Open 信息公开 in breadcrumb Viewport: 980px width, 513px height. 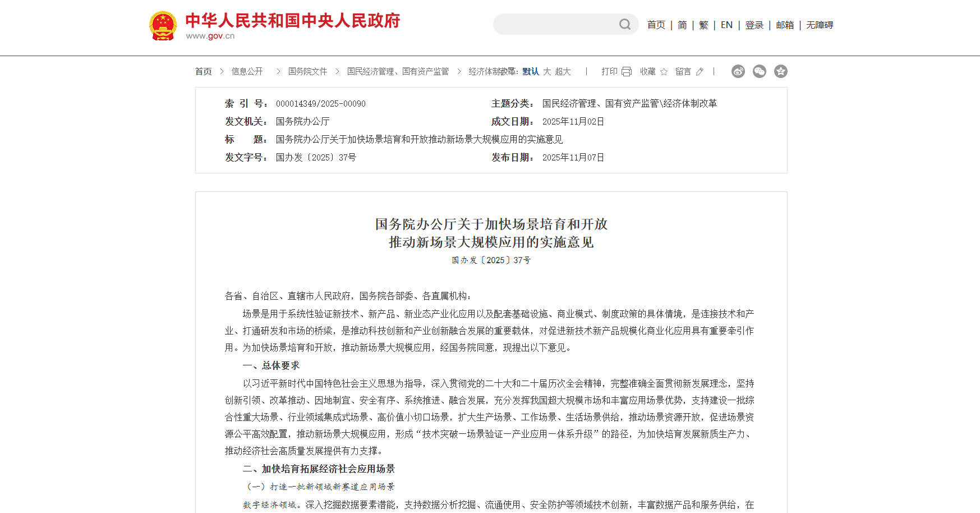coord(247,71)
